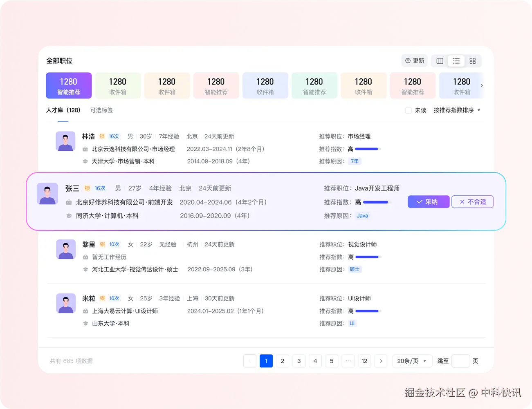
Task: Select the green 1280 收件箱 card
Action: [118, 86]
